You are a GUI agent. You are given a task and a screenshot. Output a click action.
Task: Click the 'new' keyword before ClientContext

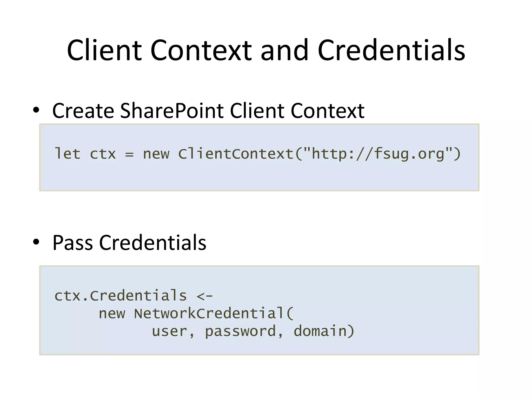click(156, 154)
